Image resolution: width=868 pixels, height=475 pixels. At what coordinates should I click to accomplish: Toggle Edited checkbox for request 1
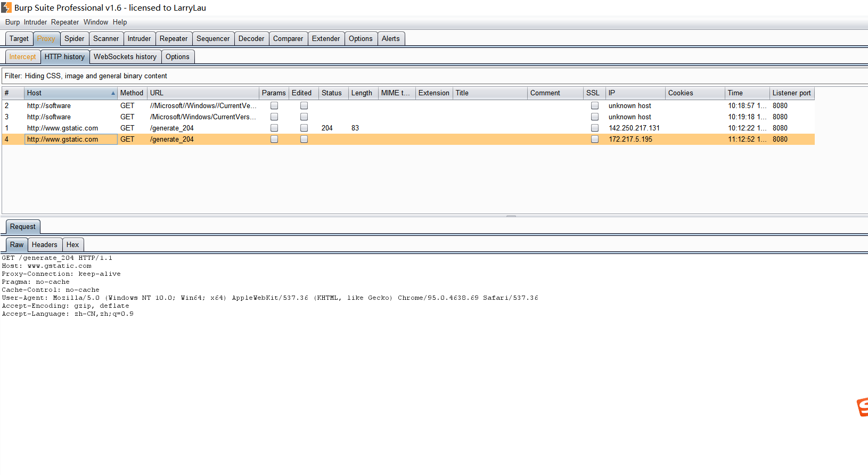click(304, 128)
